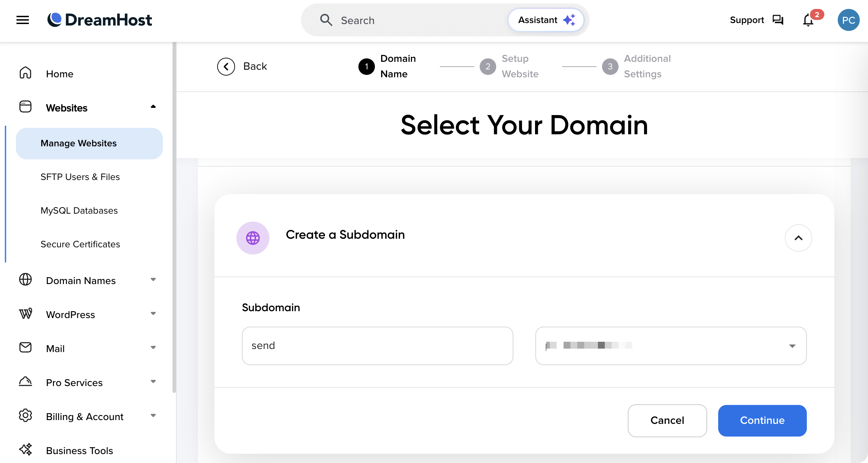Open the Support chat icon
The width and height of the screenshot is (868, 463).
(x=778, y=20)
